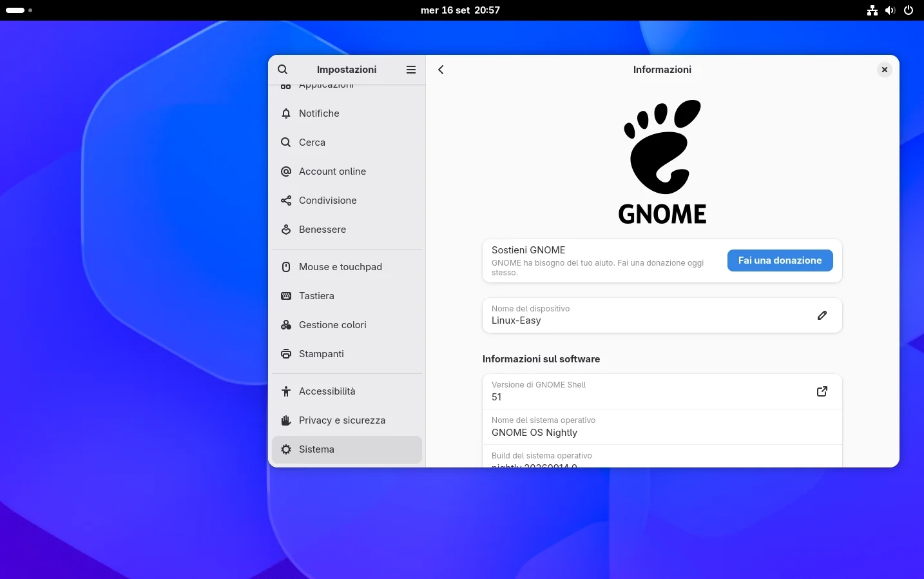The image size is (924, 579).
Task: Open Gestione colori panel
Action: pos(347,325)
